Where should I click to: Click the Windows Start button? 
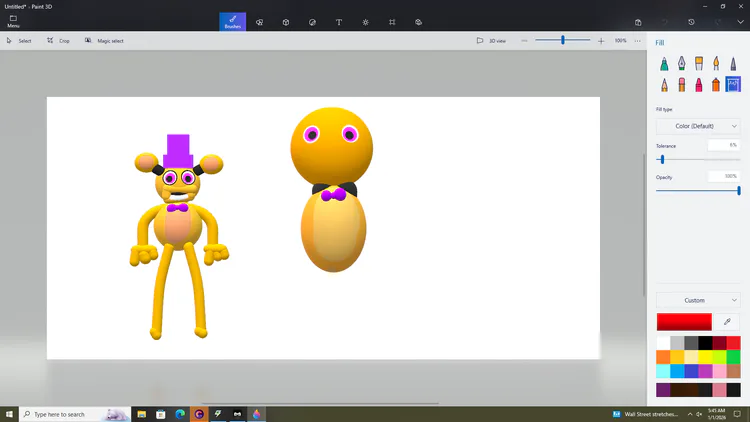tap(9, 414)
